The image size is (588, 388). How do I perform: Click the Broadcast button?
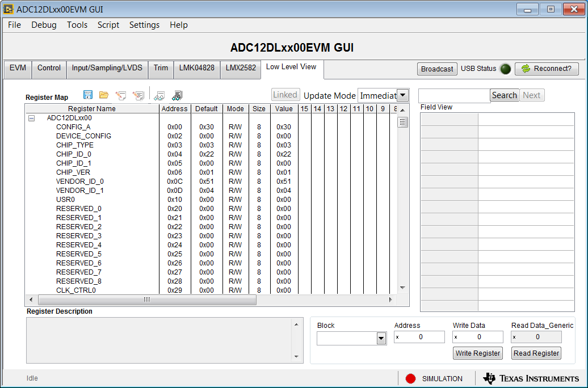(437, 69)
